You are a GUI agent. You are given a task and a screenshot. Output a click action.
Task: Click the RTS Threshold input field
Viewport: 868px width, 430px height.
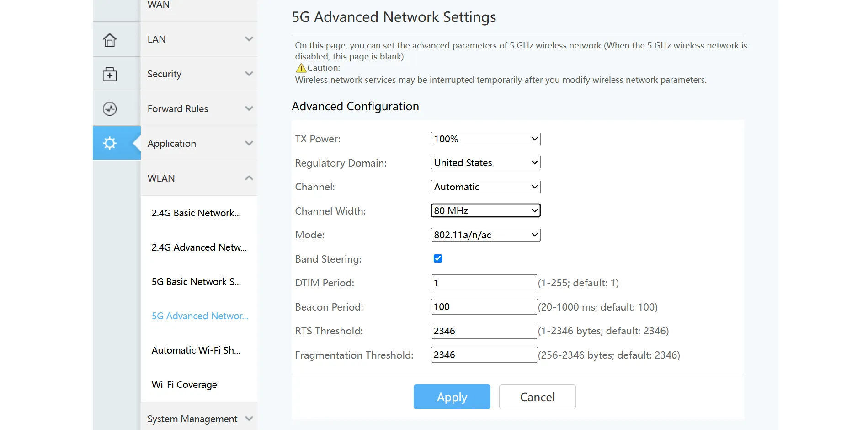484,330
